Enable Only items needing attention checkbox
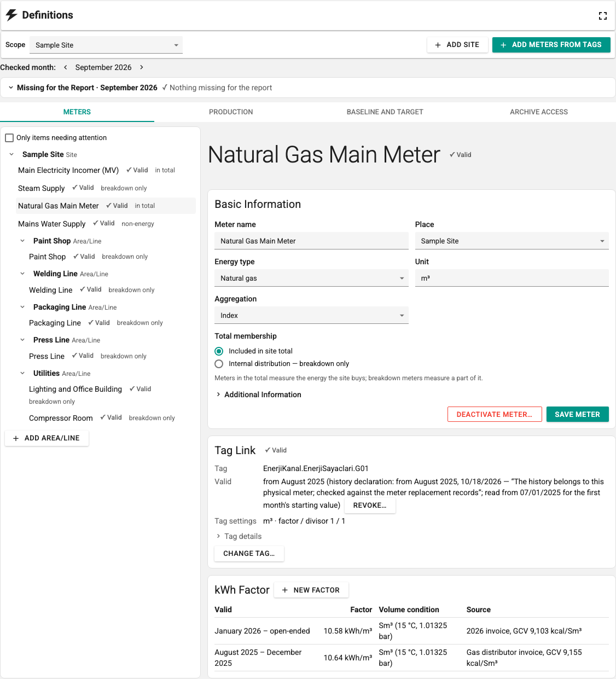This screenshot has width=616, height=679. pos(9,138)
